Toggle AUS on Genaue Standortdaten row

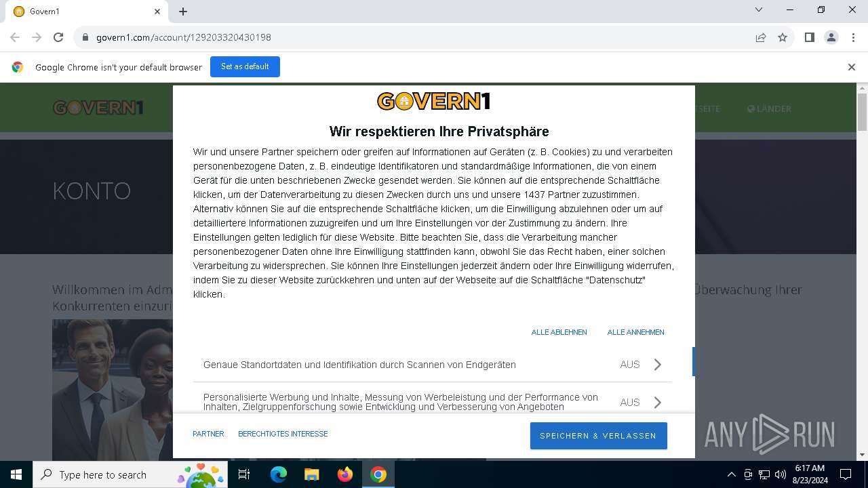coord(630,365)
